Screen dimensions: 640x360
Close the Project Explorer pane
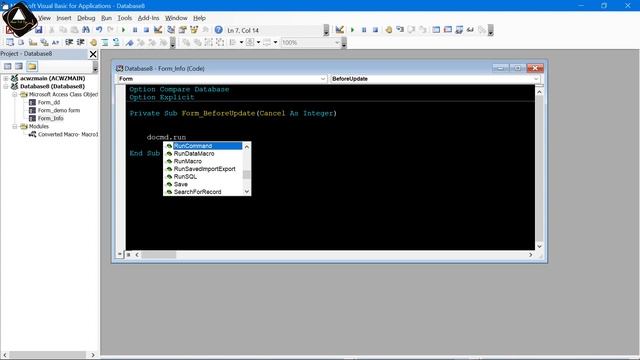coord(93,54)
